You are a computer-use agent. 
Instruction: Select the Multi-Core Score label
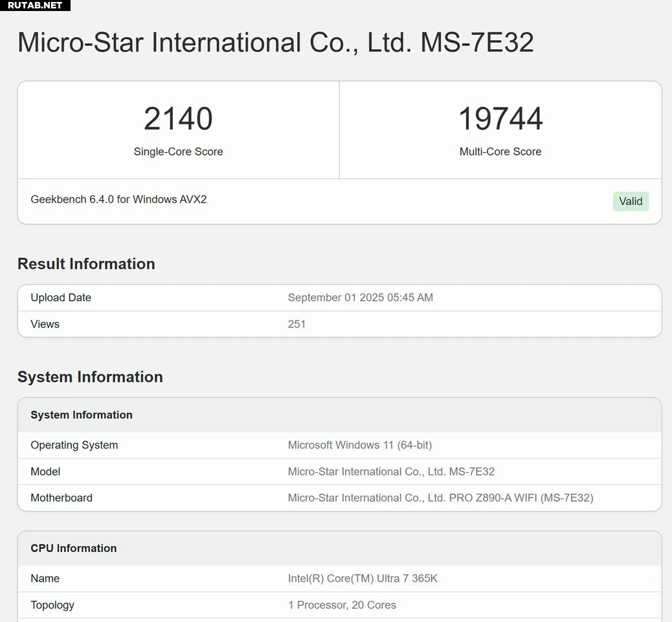click(500, 152)
